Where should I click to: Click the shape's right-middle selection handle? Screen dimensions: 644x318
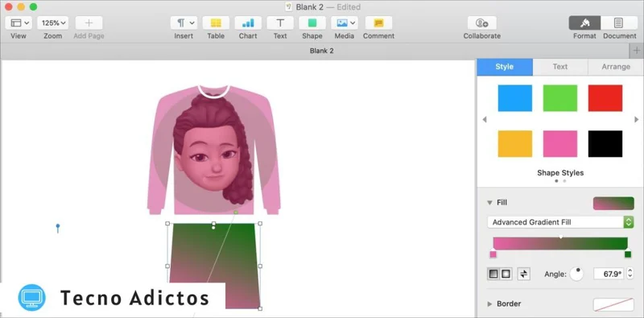pyautogui.click(x=260, y=266)
